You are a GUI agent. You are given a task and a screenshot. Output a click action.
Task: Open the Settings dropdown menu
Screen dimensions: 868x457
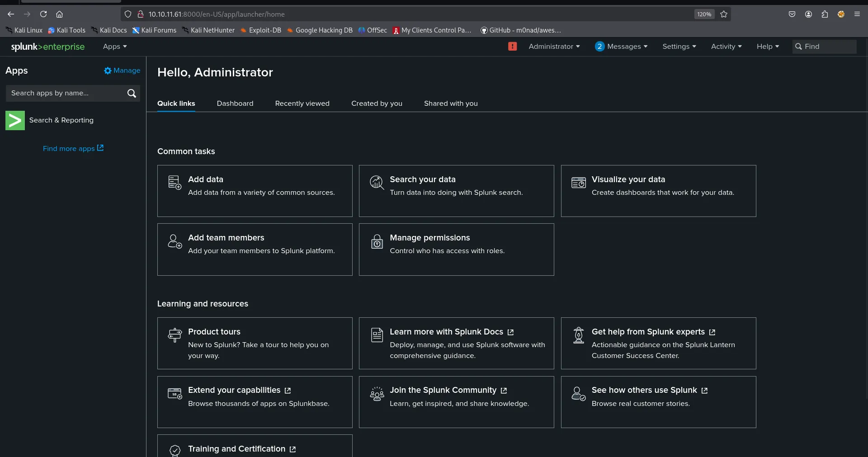point(679,47)
